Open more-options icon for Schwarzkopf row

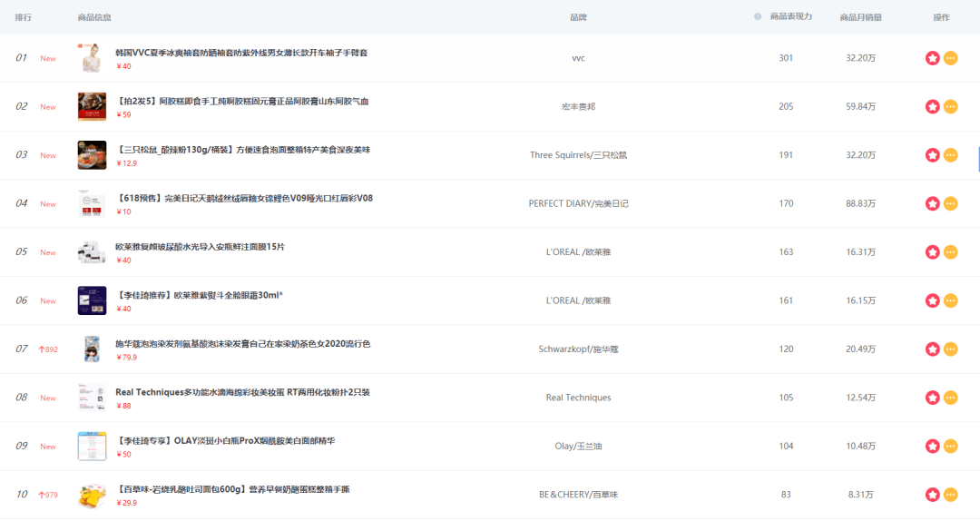coord(950,349)
